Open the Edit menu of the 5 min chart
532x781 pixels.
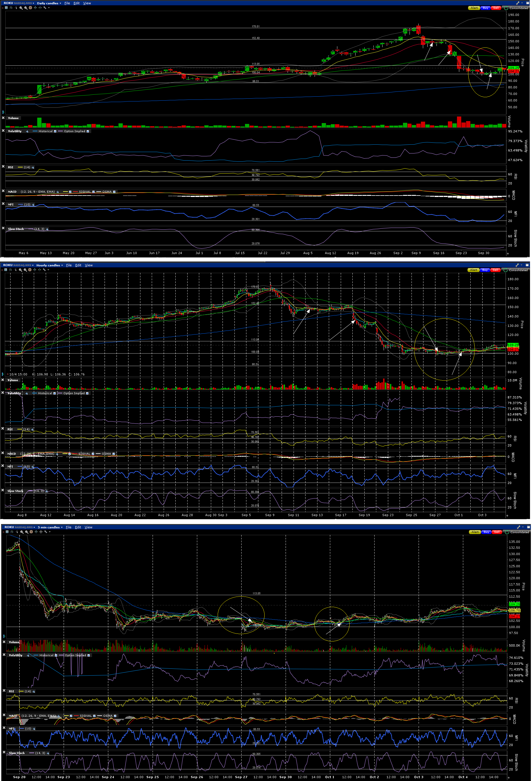(x=78, y=527)
